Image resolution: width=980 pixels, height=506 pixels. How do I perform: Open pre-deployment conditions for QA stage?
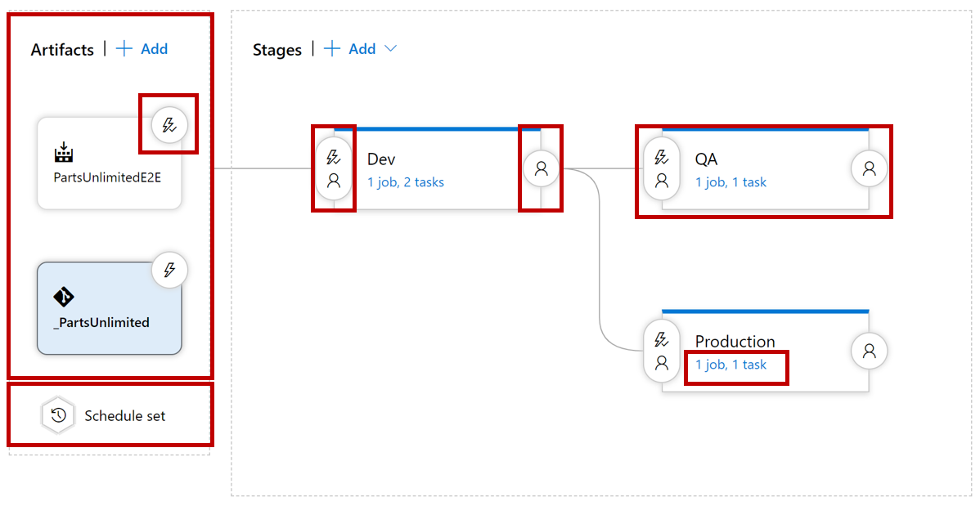coord(661,168)
